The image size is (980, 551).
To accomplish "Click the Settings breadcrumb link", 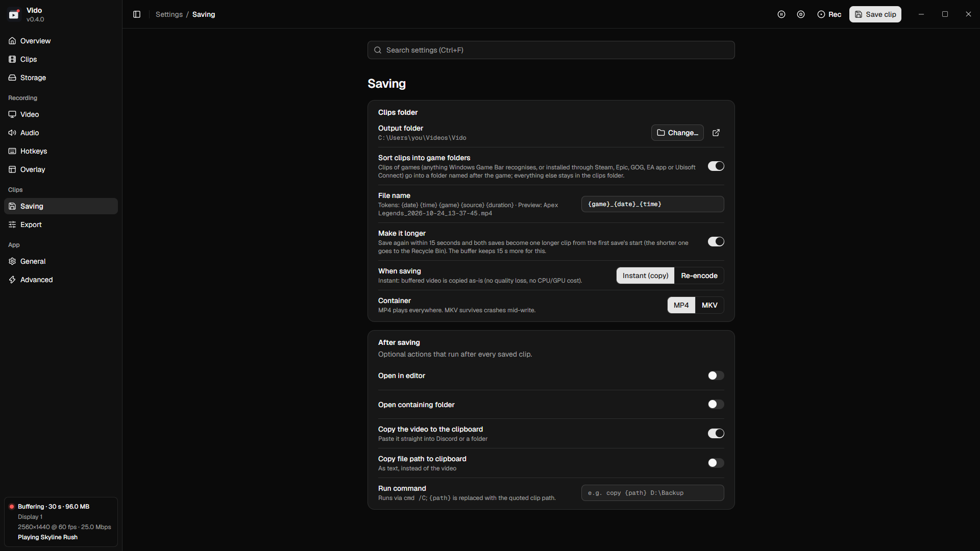I will pyautogui.click(x=169, y=14).
